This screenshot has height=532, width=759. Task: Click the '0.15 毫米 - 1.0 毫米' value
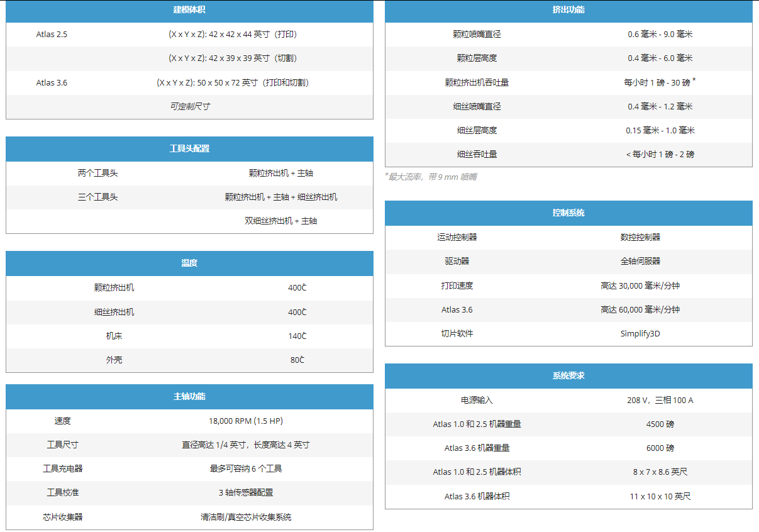(x=660, y=130)
